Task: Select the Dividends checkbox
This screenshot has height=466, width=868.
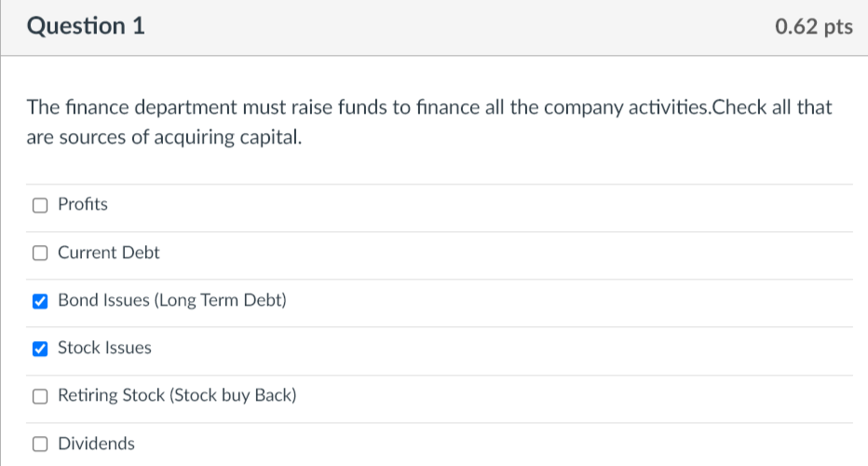Action: [x=40, y=445]
